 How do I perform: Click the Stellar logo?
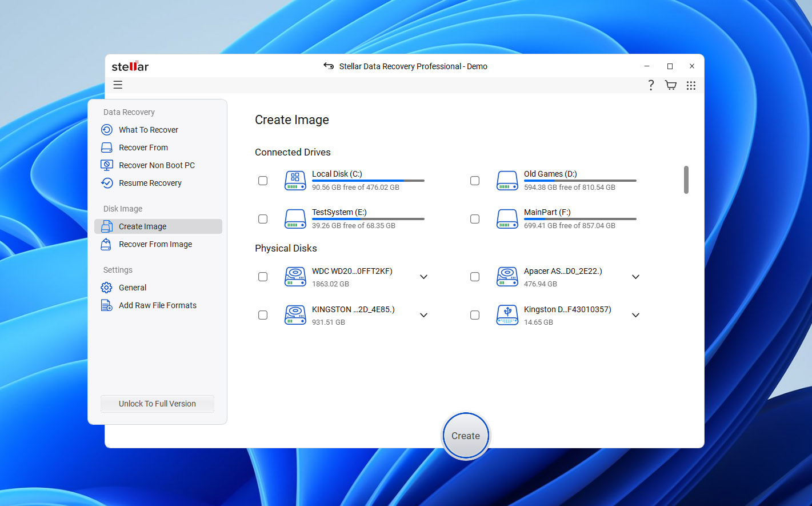point(130,66)
